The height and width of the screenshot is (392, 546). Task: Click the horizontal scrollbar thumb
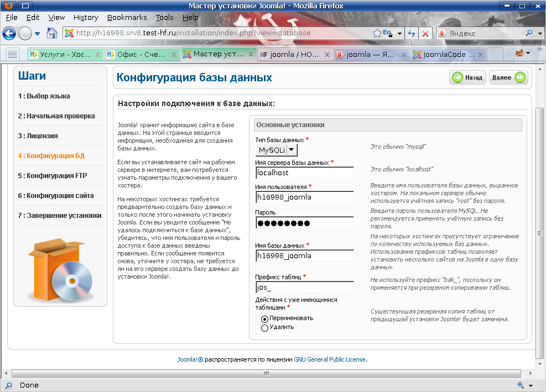(267, 373)
